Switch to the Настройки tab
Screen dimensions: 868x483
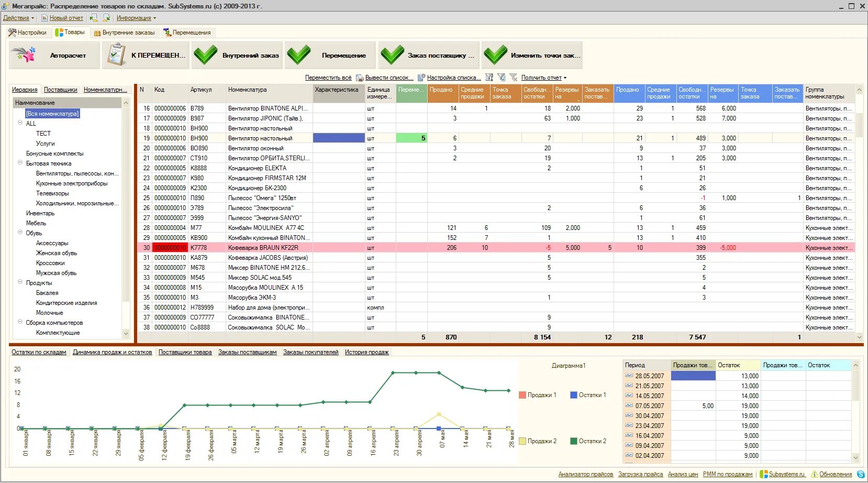28,32
